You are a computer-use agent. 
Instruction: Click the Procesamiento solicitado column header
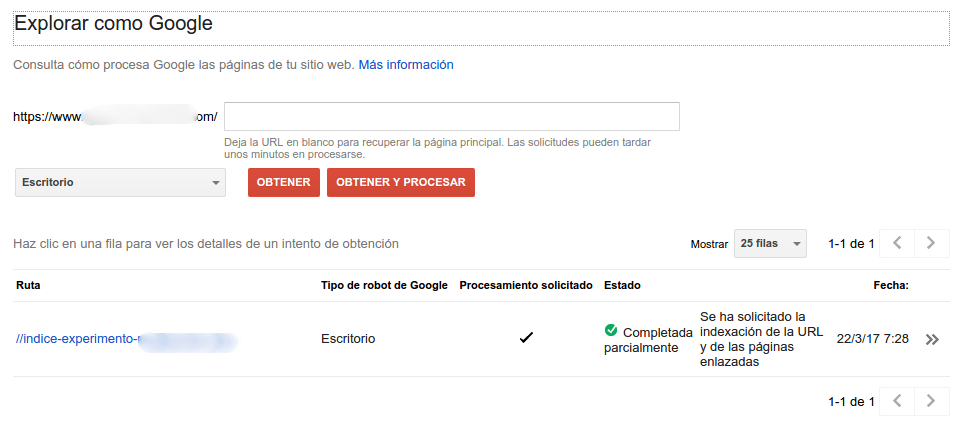click(x=526, y=286)
